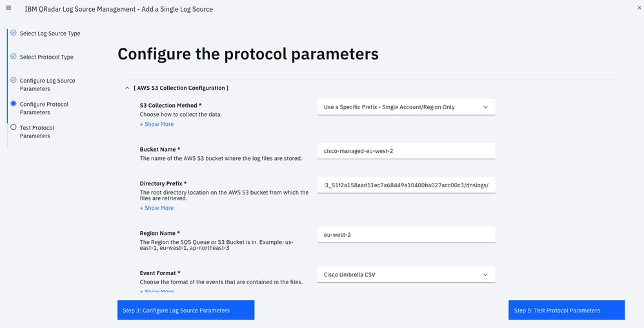644x328 pixels.
Task: Select the Select Log Source Type step label
Action: (x=50, y=33)
